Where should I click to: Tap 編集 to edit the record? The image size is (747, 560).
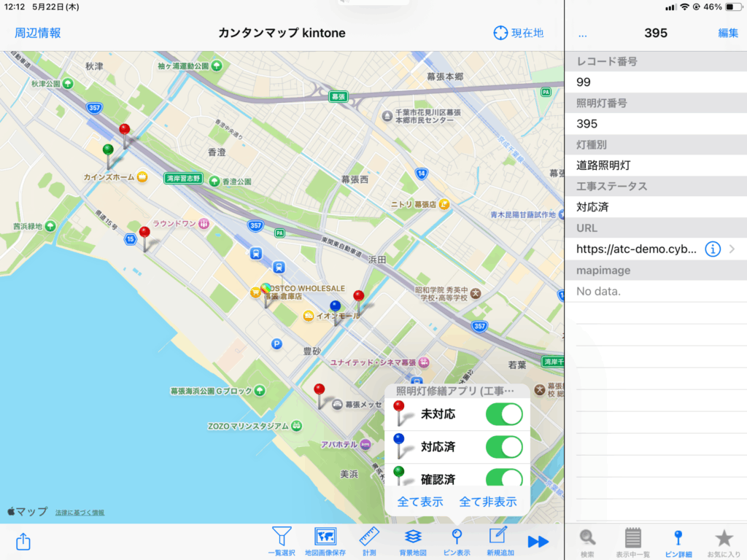pos(728,33)
